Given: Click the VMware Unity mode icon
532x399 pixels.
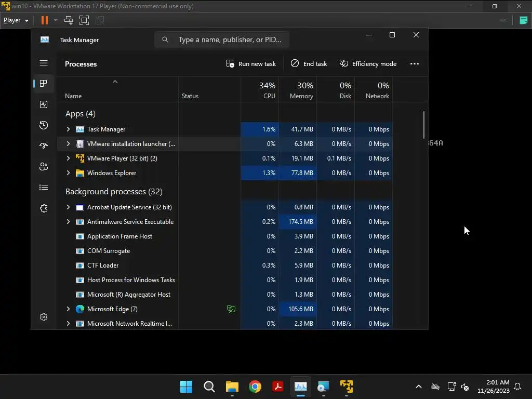Looking at the screenshot, I should (x=100, y=20).
